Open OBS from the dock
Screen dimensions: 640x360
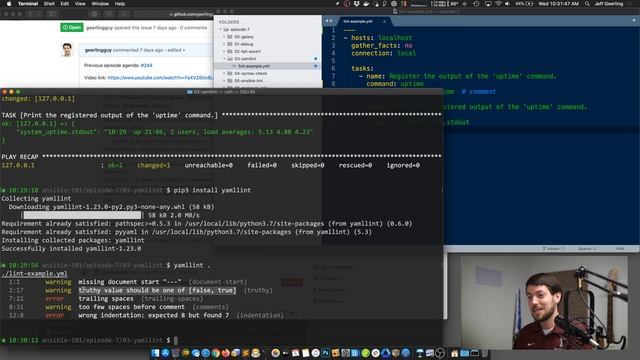[x=440, y=353]
